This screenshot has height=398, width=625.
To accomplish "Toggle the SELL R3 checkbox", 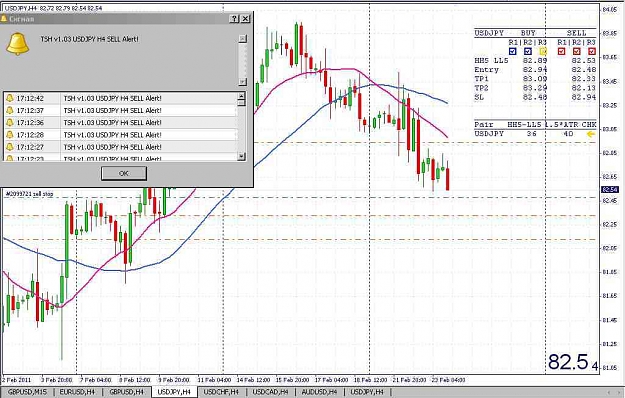I will click(592, 51).
